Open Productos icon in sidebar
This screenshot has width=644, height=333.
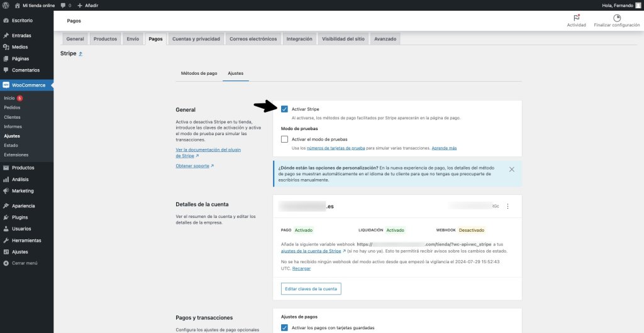6,168
